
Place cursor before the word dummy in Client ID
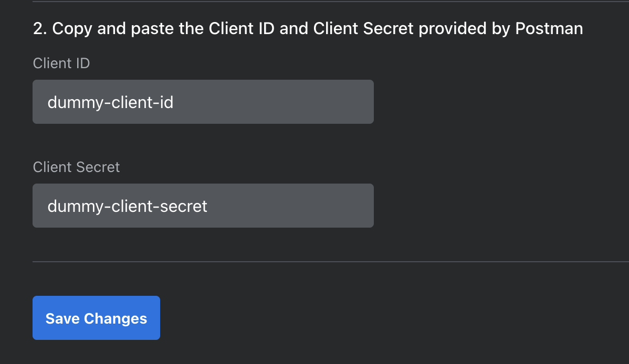[48, 102]
